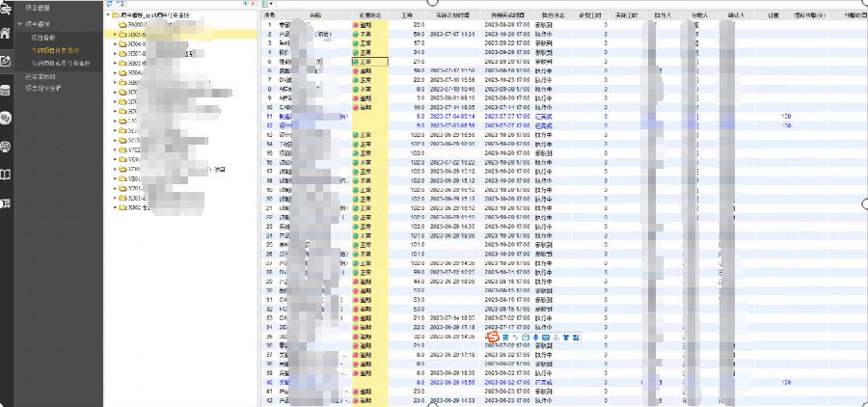Collapse the 项目看板 section in side menu

[x=19, y=21]
